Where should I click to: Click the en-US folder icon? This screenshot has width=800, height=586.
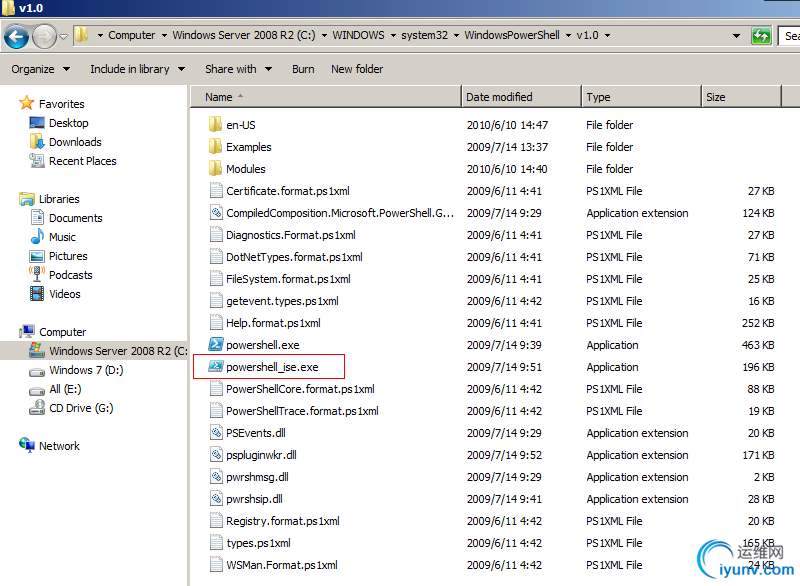216,124
